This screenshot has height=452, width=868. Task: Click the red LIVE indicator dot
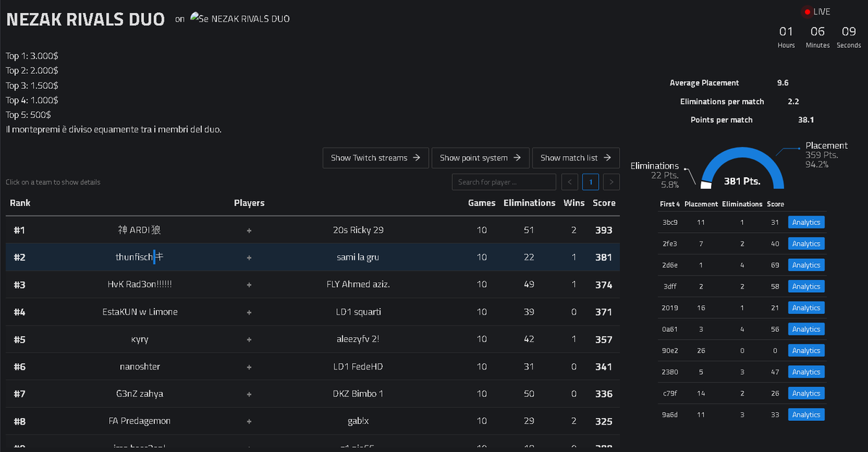(808, 12)
